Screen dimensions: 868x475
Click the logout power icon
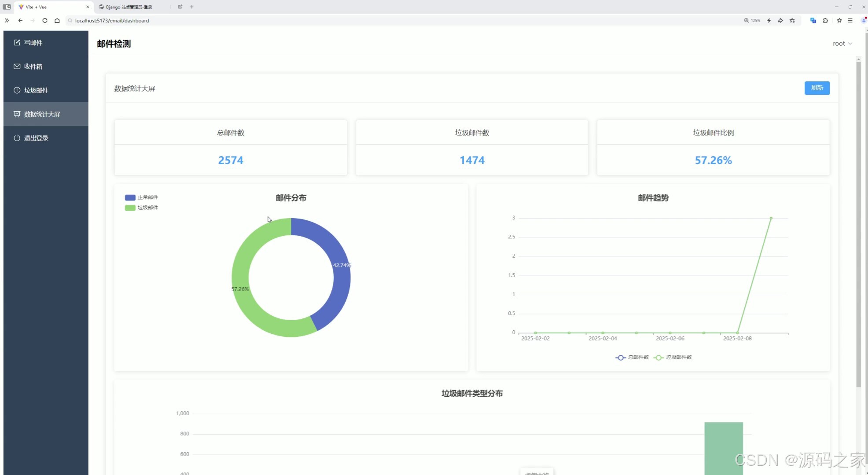point(17,138)
